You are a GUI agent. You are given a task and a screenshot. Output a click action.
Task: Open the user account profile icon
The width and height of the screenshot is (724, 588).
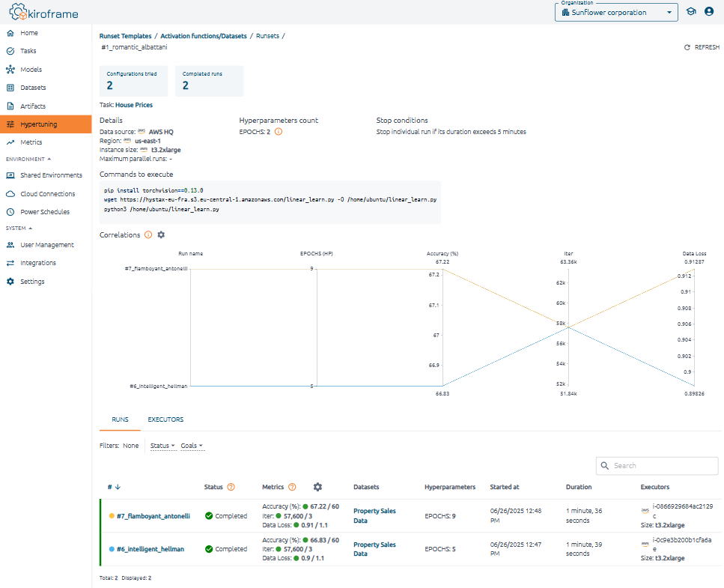pos(709,12)
